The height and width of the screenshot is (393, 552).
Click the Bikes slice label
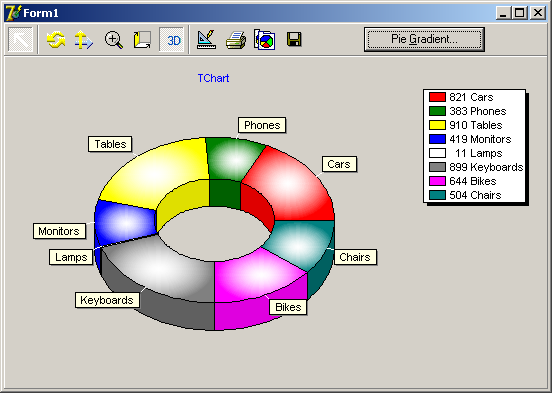coord(288,307)
